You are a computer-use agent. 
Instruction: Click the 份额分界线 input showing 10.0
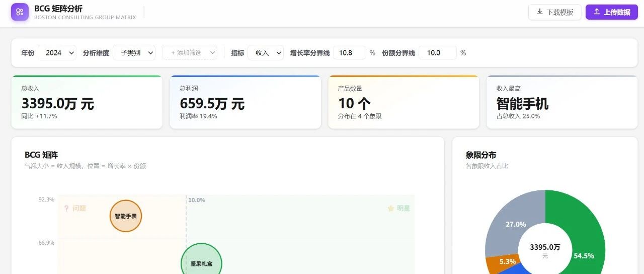coord(437,52)
